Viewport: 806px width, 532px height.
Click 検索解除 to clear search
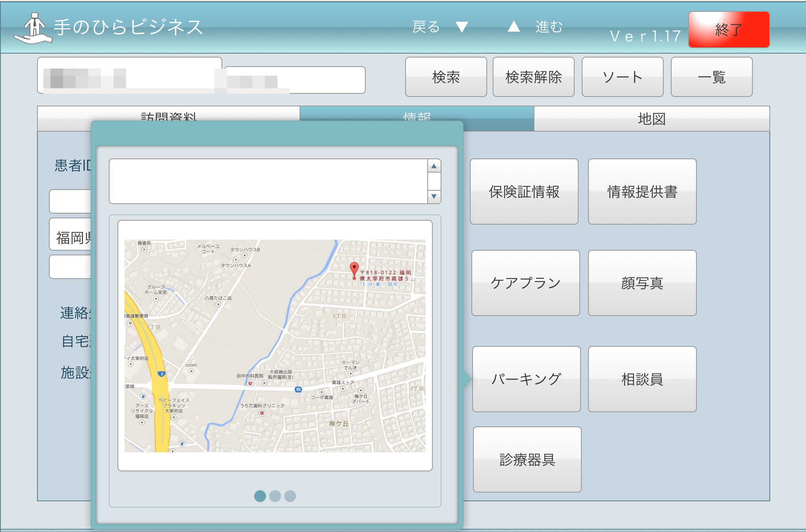533,77
